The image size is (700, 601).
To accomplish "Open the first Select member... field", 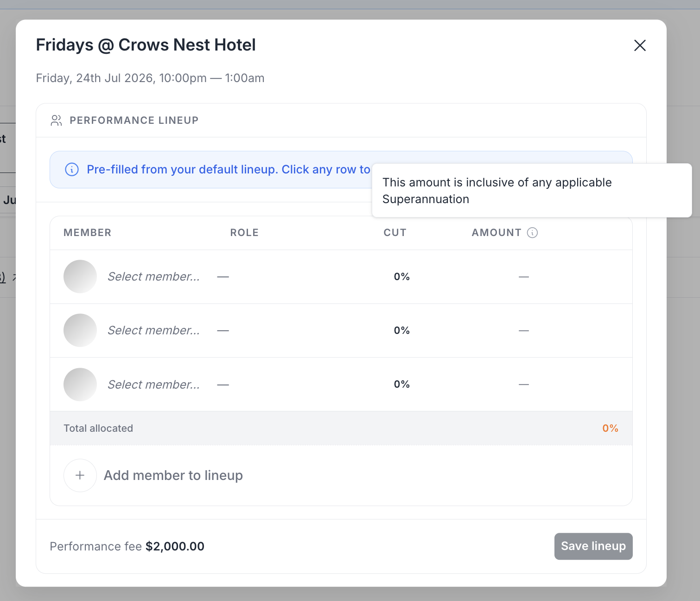I will (153, 276).
